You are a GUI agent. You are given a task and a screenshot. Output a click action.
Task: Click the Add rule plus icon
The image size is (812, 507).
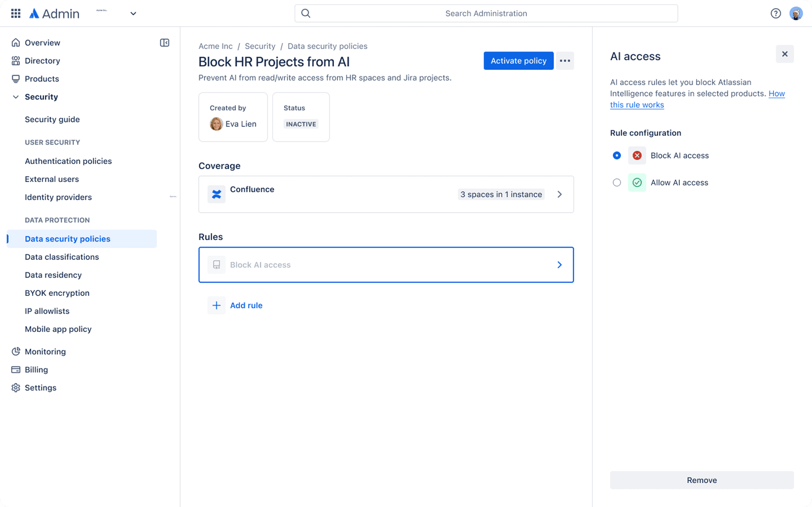click(217, 305)
